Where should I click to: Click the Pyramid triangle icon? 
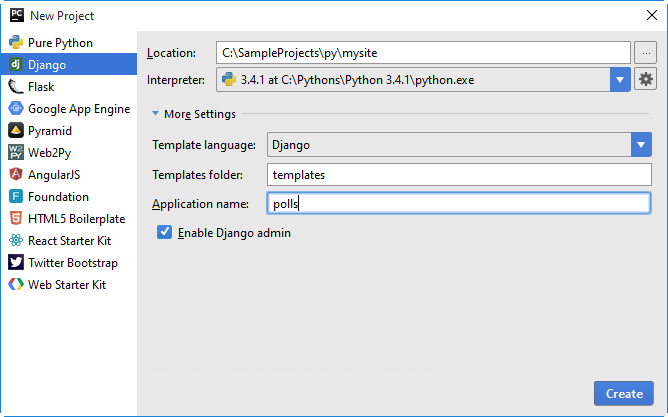coord(16,130)
